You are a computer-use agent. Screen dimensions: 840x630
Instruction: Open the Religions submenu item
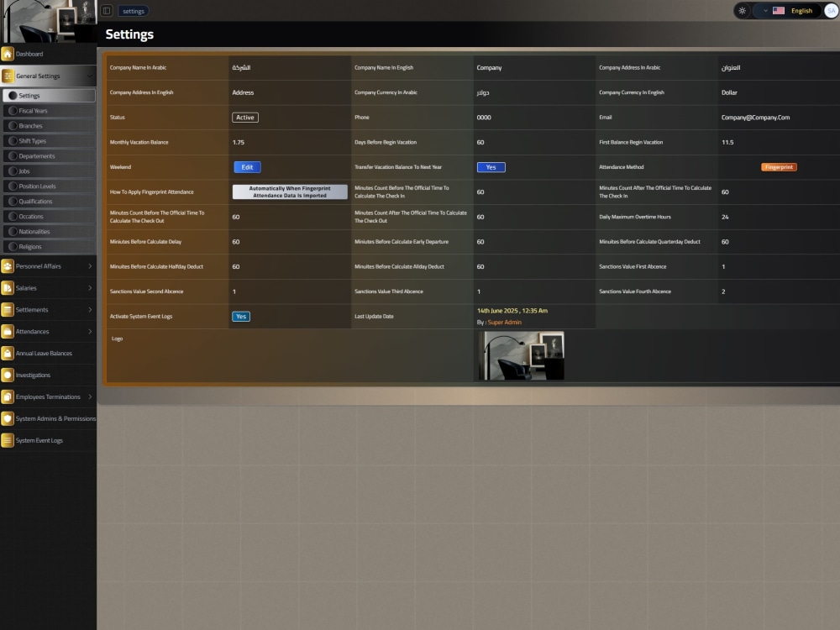click(x=50, y=247)
